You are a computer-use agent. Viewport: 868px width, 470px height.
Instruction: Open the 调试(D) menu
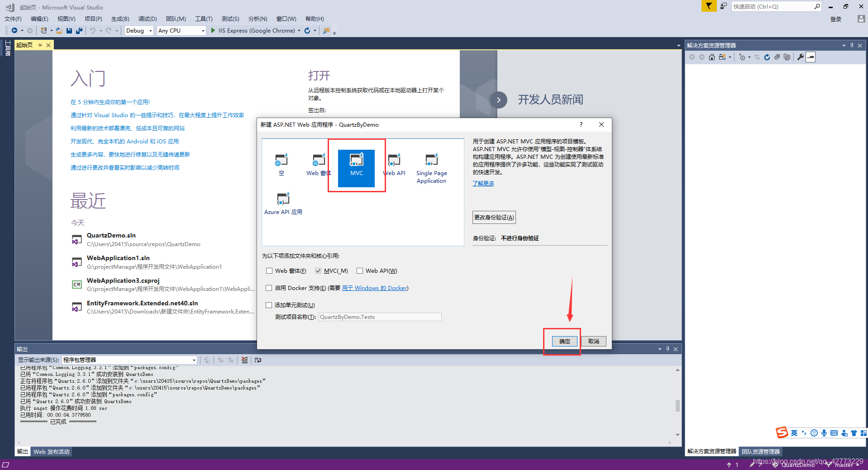[148, 19]
